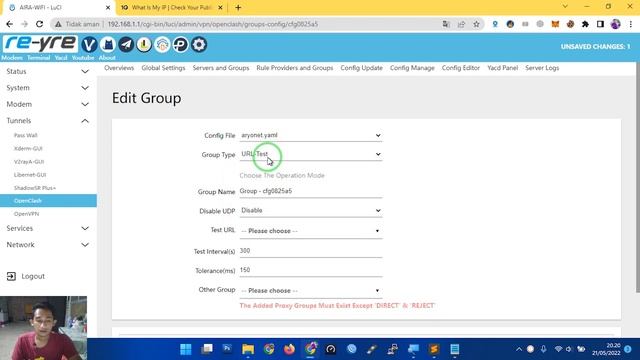Click the not secure warning icon
Screen dimensions: 640x360
58,24
